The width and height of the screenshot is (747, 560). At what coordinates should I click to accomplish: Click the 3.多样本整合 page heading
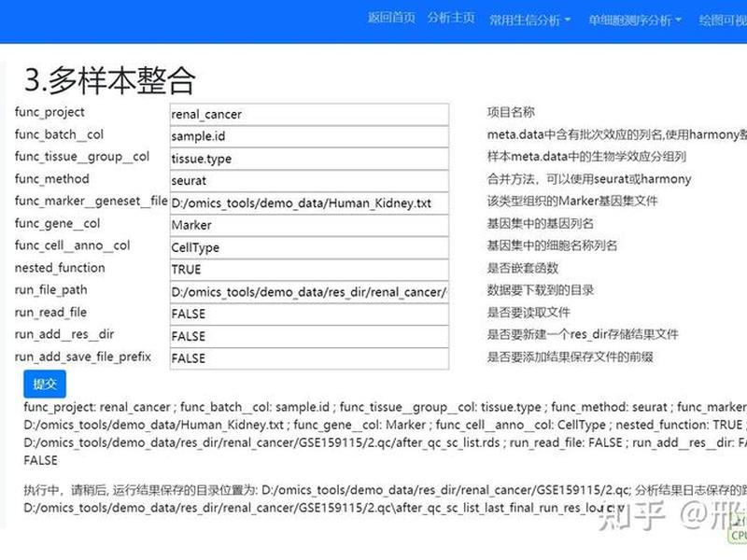pos(109,79)
